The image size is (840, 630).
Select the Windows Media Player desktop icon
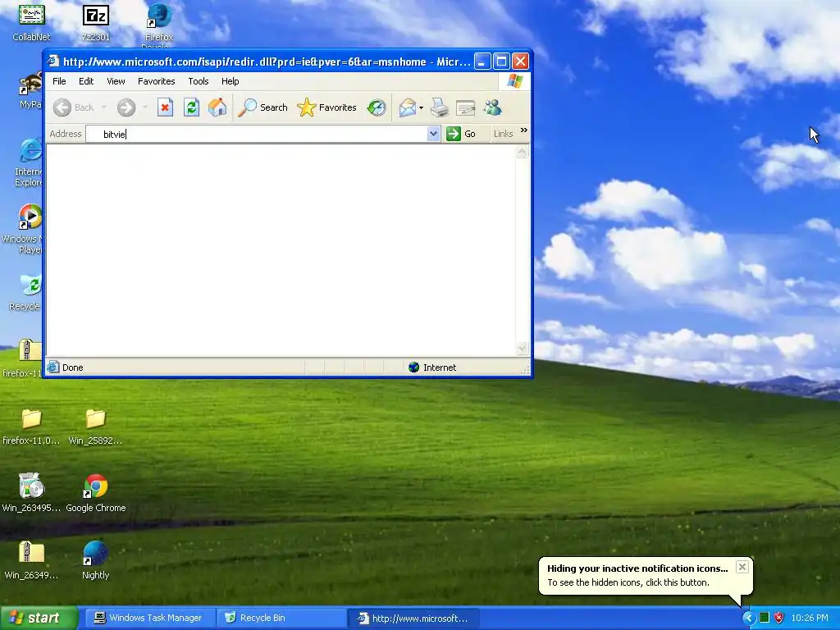[x=24, y=229]
